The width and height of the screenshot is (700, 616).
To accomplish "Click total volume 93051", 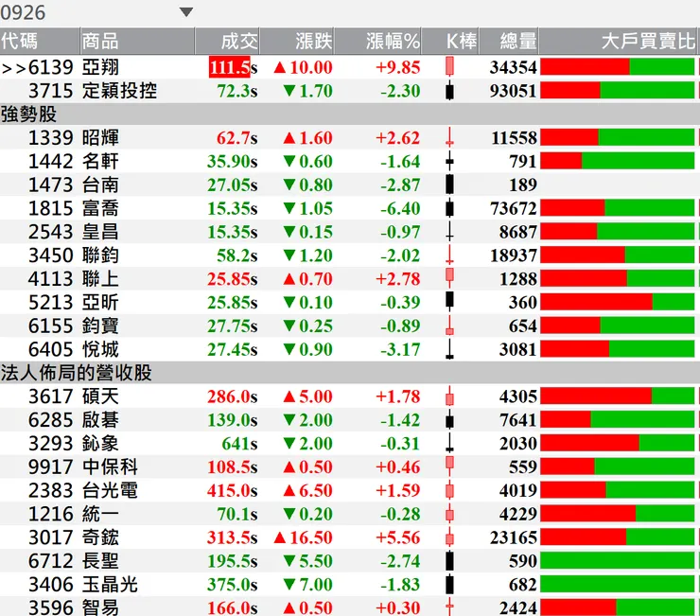I will 514,91.
